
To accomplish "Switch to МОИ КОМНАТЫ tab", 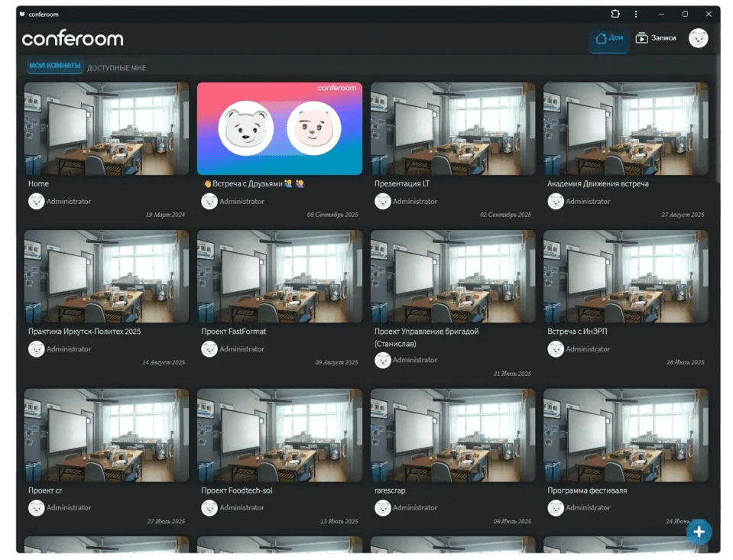I will (x=55, y=66).
